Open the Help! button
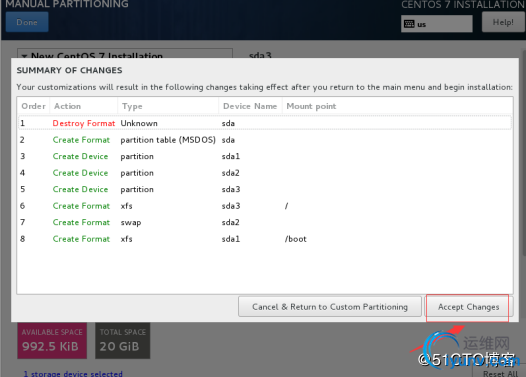The image size is (526, 377). point(503,22)
